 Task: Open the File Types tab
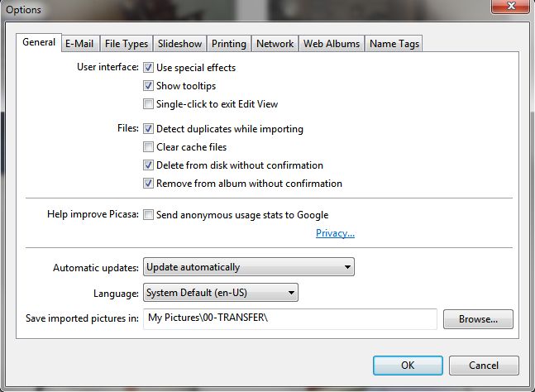127,44
